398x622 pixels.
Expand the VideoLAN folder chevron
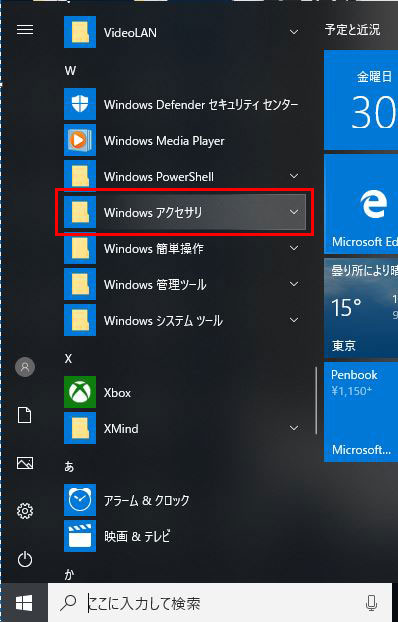pyautogui.click(x=294, y=32)
